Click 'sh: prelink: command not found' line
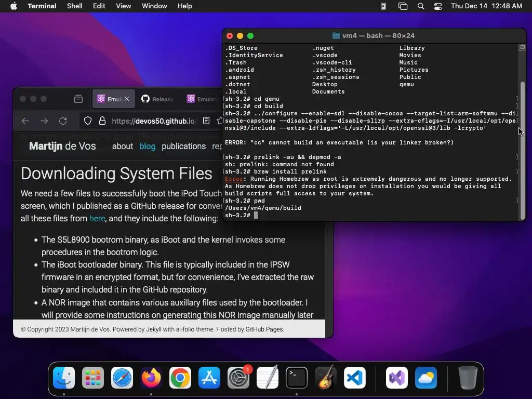This screenshot has height=399, width=532. coord(279,164)
